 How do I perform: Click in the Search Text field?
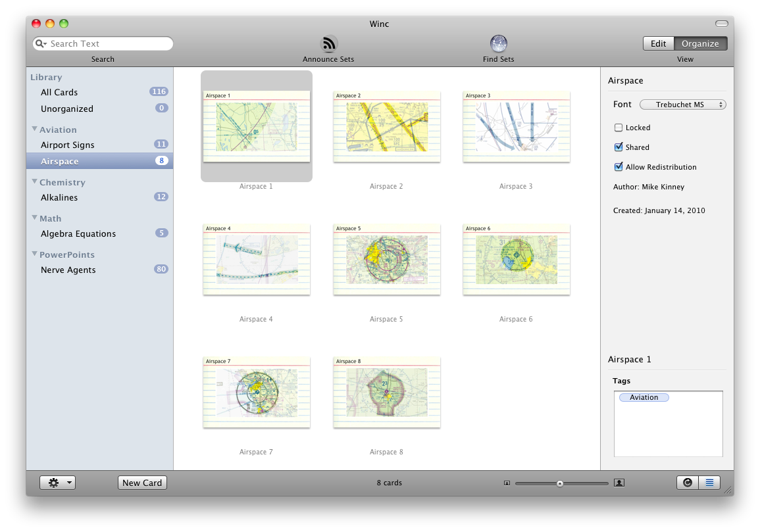(103, 43)
